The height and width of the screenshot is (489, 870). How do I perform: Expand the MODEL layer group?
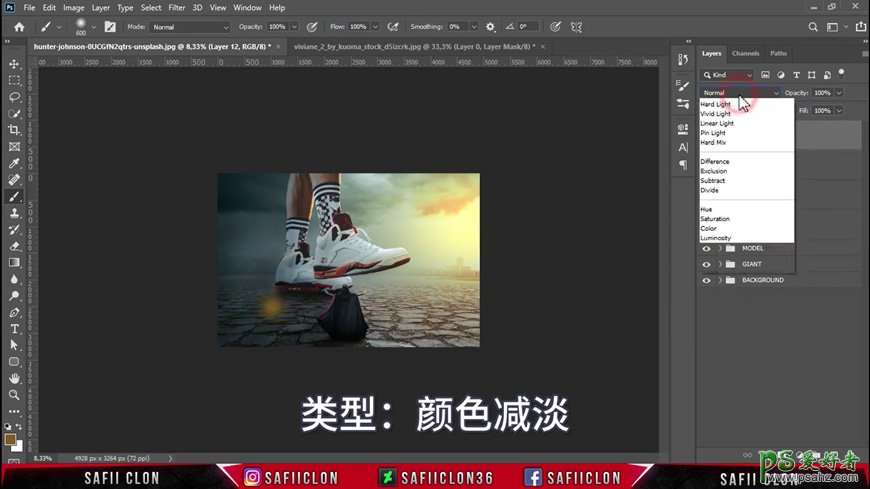coord(720,249)
